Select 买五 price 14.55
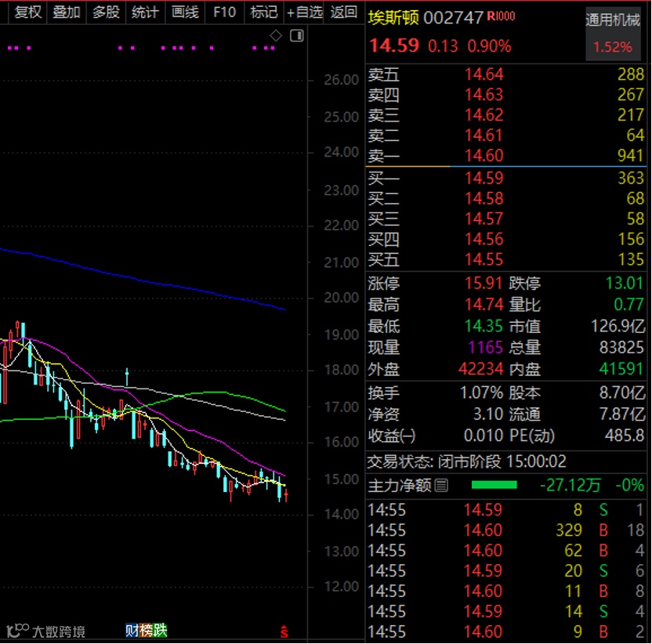The height and width of the screenshot is (644, 652). click(x=484, y=260)
